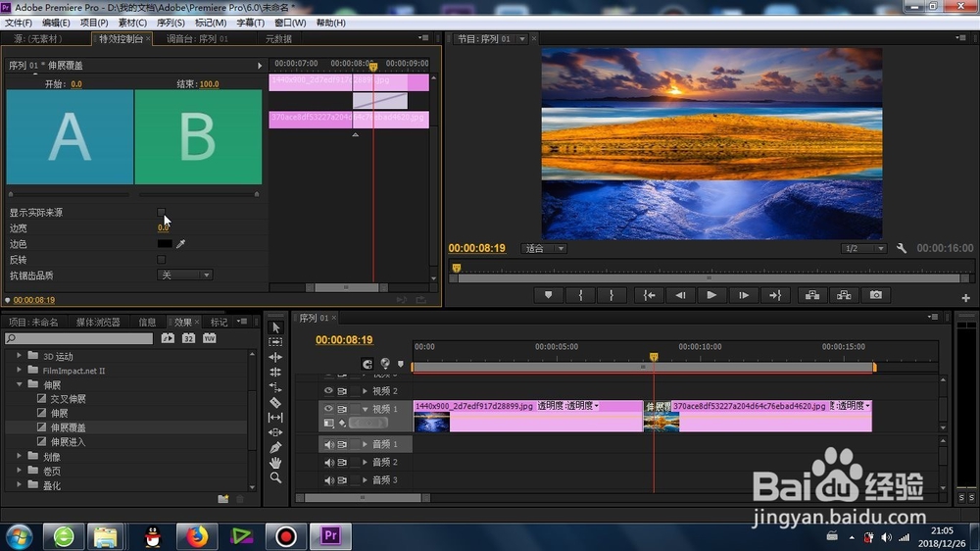
Task: Click the Add Marker button in monitor
Action: [548, 295]
